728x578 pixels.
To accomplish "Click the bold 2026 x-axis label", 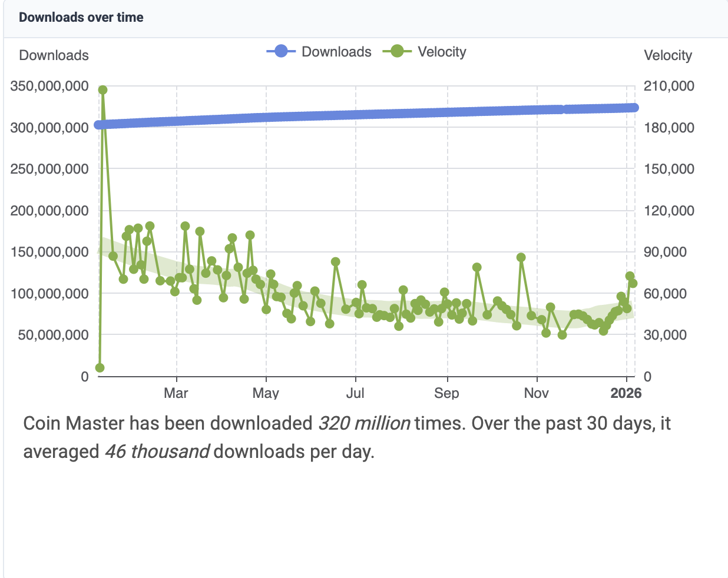I will (x=626, y=393).
